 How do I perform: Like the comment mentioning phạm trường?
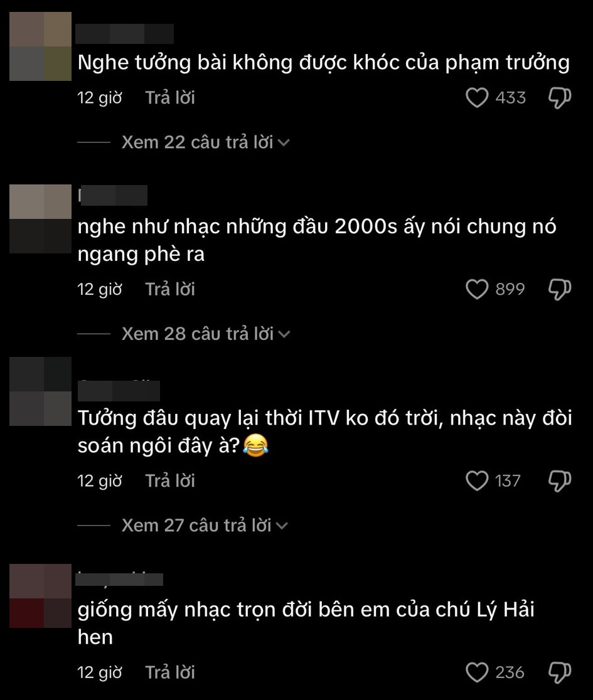pyautogui.click(x=477, y=98)
